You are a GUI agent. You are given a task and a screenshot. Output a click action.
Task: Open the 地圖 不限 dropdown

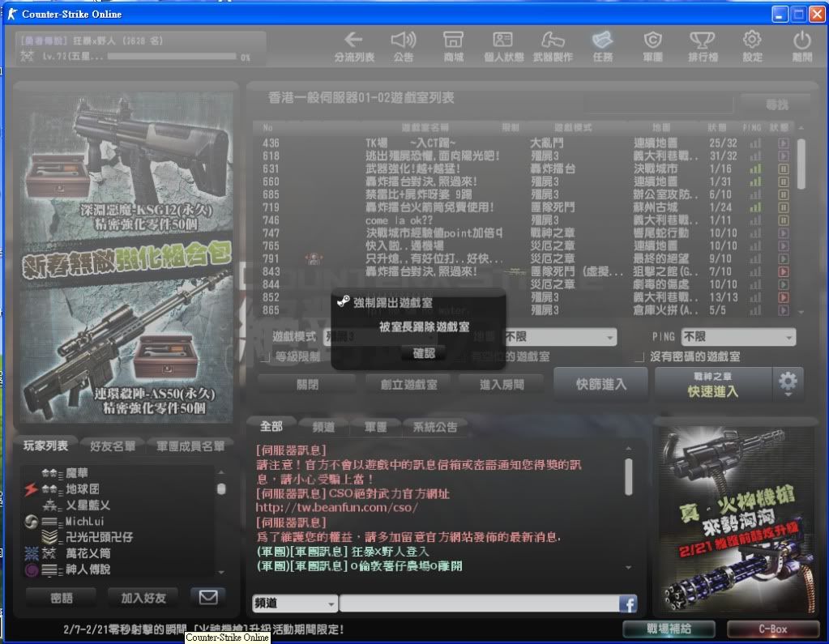point(559,337)
